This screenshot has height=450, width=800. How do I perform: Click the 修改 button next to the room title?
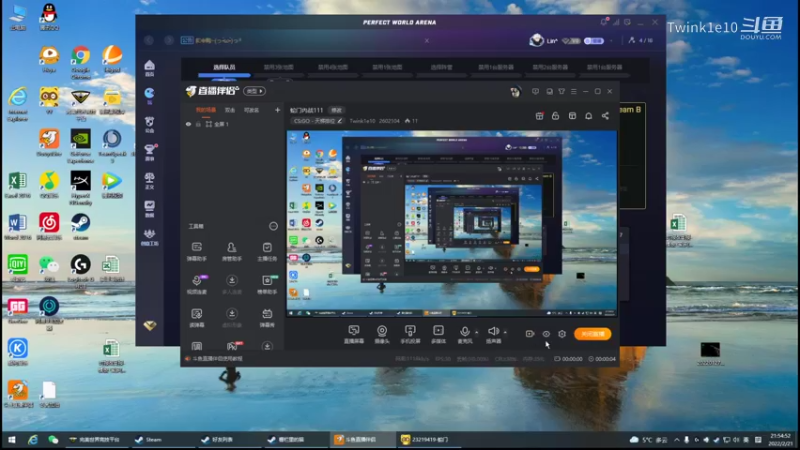[x=337, y=110]
